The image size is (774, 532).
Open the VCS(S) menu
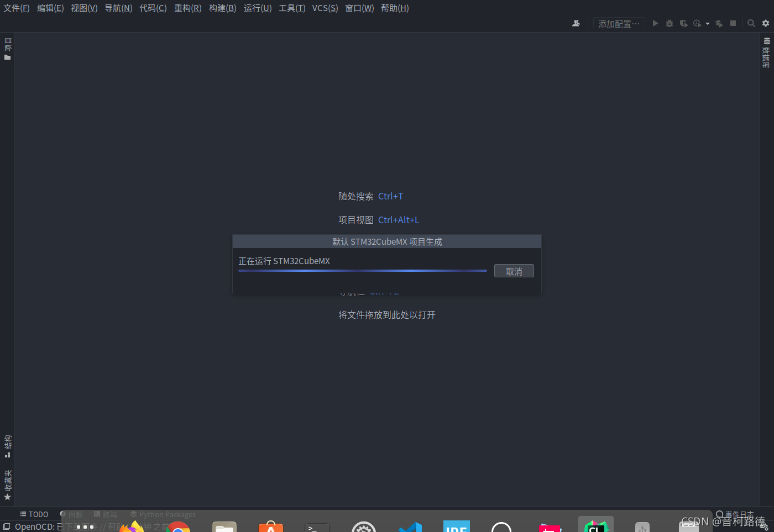point(325,8)
